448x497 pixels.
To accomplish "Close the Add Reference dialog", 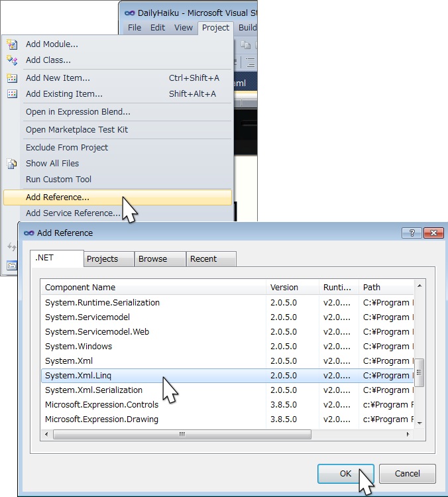I will click(x=433, y=233).
